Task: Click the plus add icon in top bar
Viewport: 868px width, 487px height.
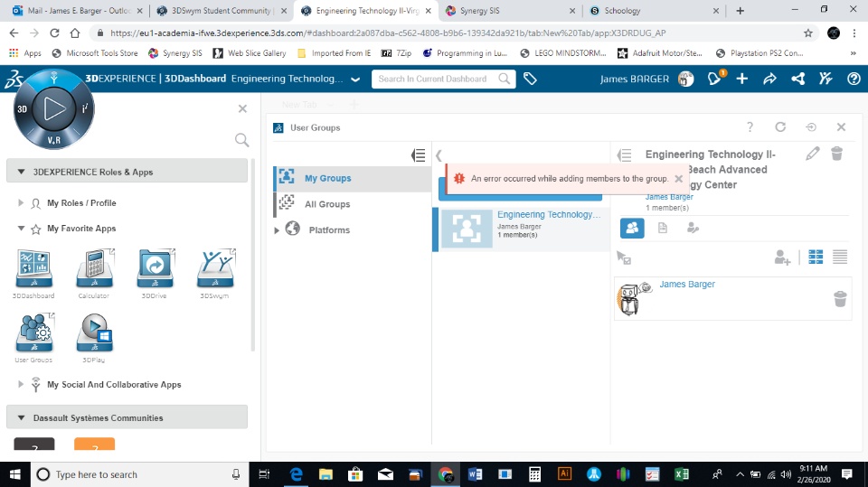Action: [741, 80]
